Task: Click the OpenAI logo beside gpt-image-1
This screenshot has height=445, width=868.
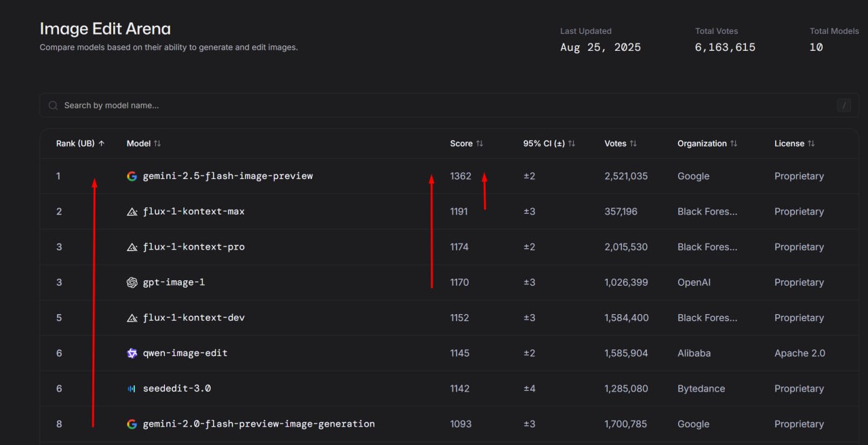Action: pos(132,282)
